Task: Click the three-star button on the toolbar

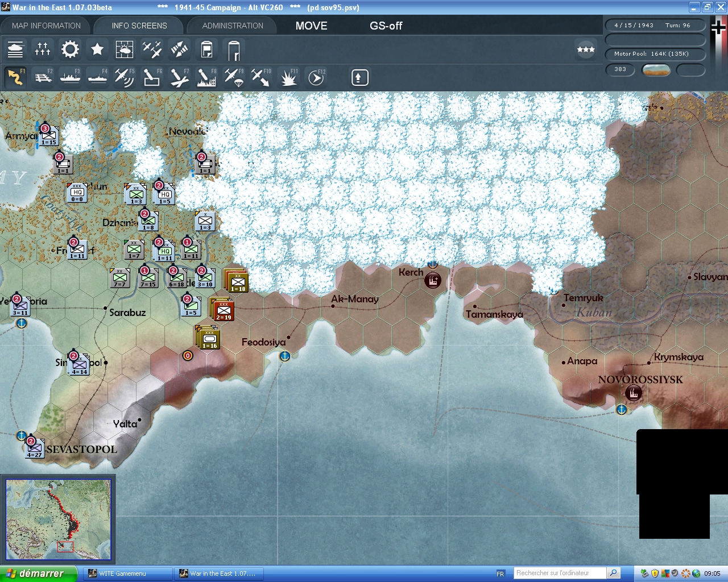Action: pyautogui.click(x=586, y=49)
